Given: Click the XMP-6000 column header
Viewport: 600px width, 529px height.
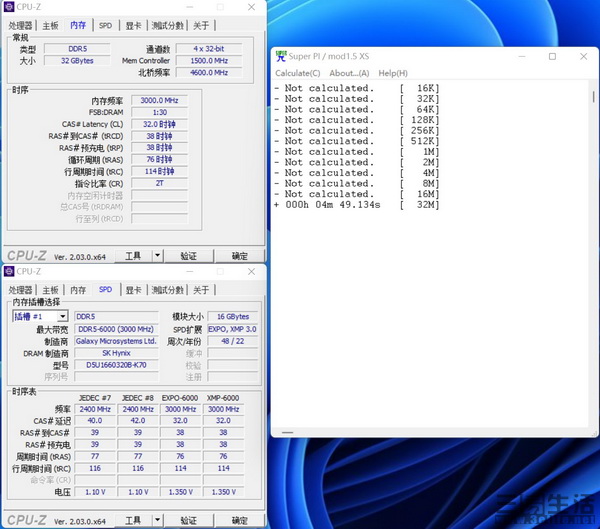Looking at the screenshot, I should 223,398.
